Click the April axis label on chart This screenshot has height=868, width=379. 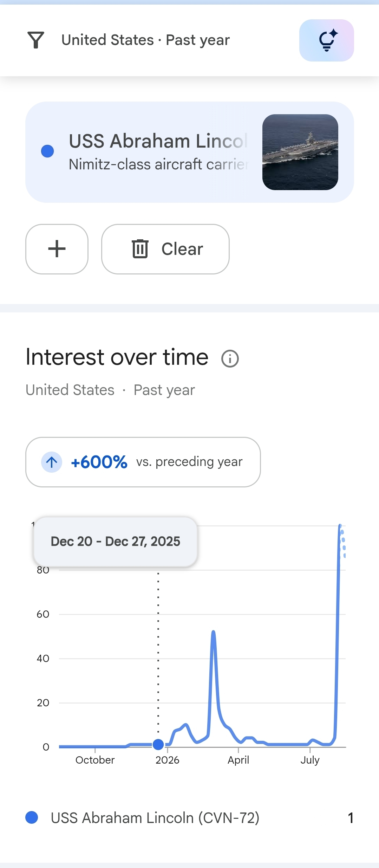[x=238, y=760]
